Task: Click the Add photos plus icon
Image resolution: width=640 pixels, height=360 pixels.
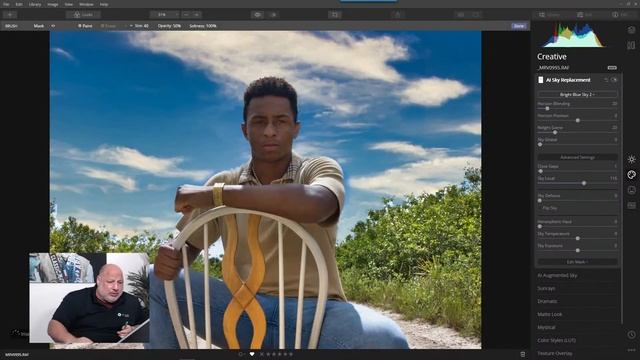Action: pyautogui.click(x=10, y=15)
